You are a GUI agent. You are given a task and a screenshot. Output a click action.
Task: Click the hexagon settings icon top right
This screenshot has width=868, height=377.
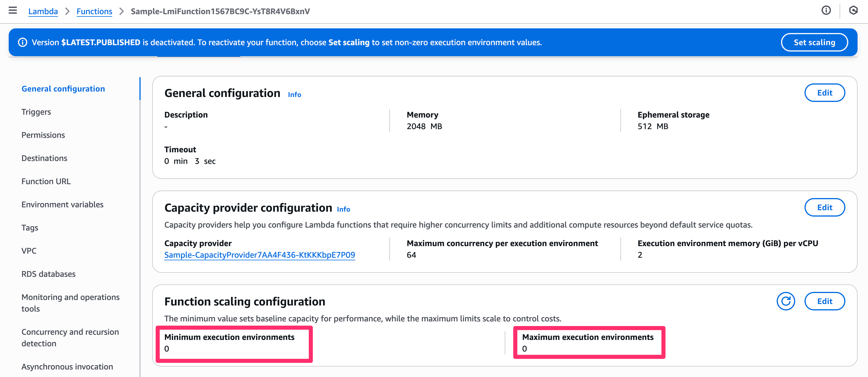tap(853, 10)
